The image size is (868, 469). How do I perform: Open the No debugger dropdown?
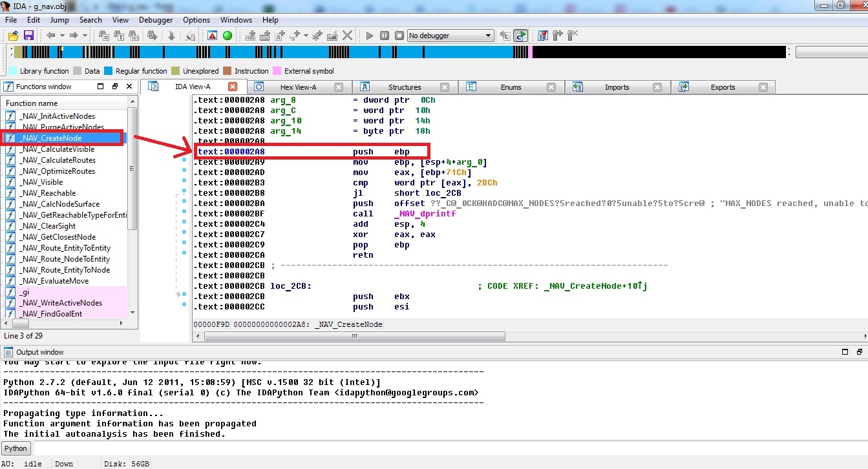[x=450, y=36]
